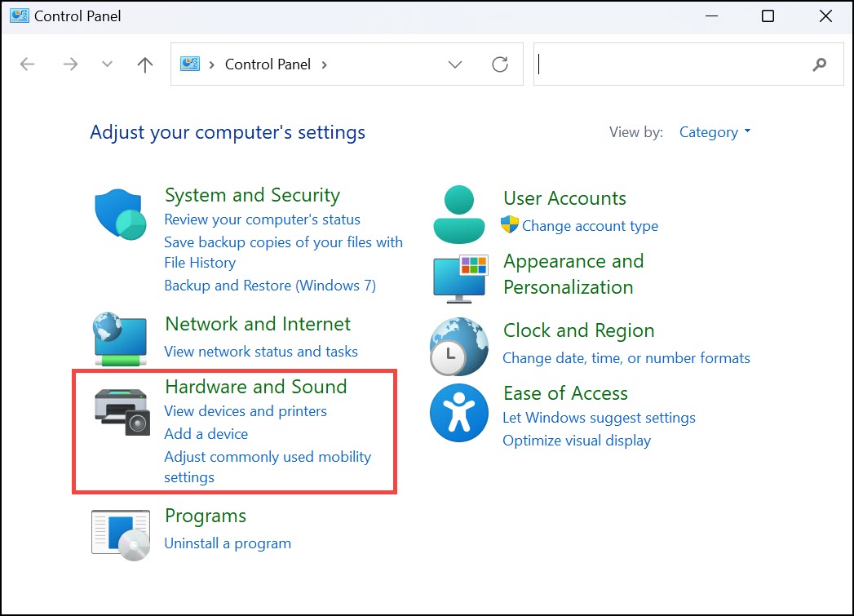Click the Refresh button in the toolbar

tap(500, 64)
